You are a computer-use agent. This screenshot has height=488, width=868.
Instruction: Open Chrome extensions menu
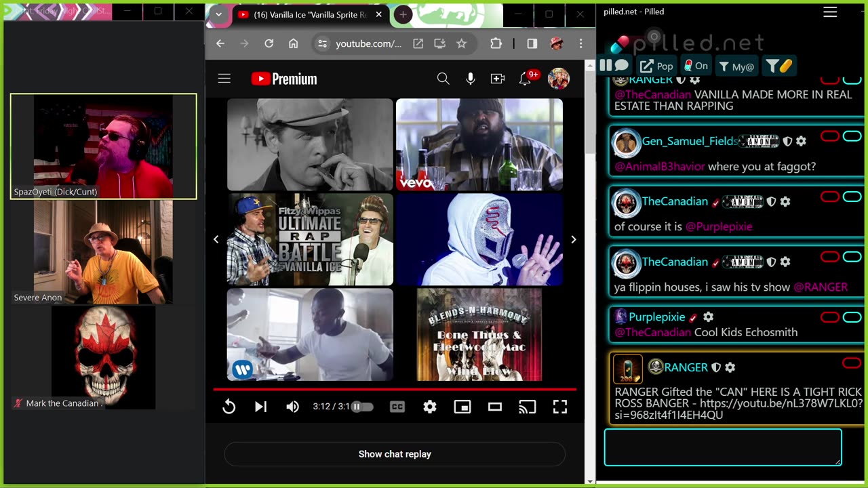pyautogui.click(x=496, y=43)
